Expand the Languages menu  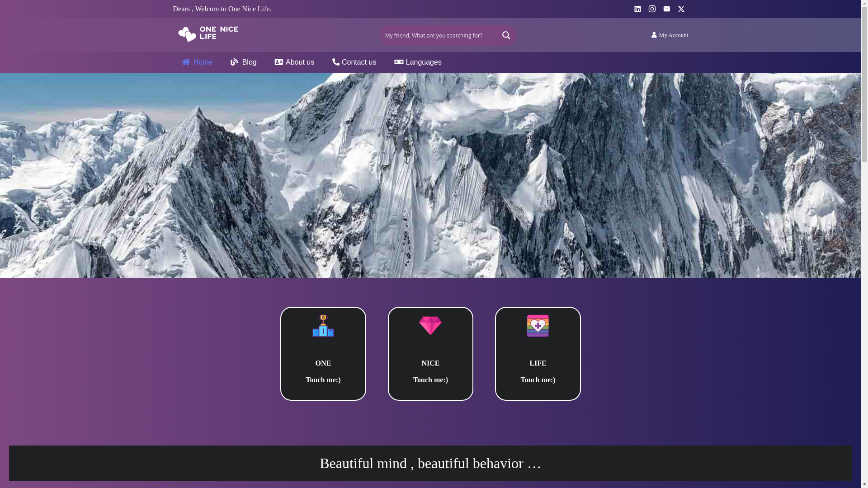[418, 62]
